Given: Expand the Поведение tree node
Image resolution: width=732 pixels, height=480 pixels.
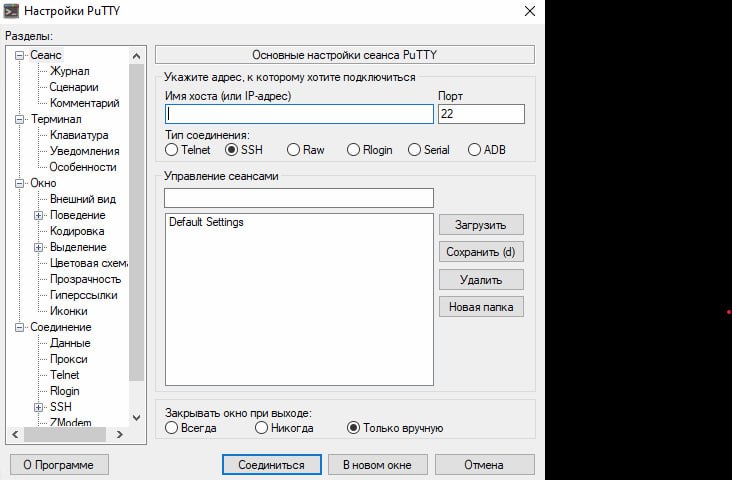Looking at the screenshot, I should click(x=39, y=216).
